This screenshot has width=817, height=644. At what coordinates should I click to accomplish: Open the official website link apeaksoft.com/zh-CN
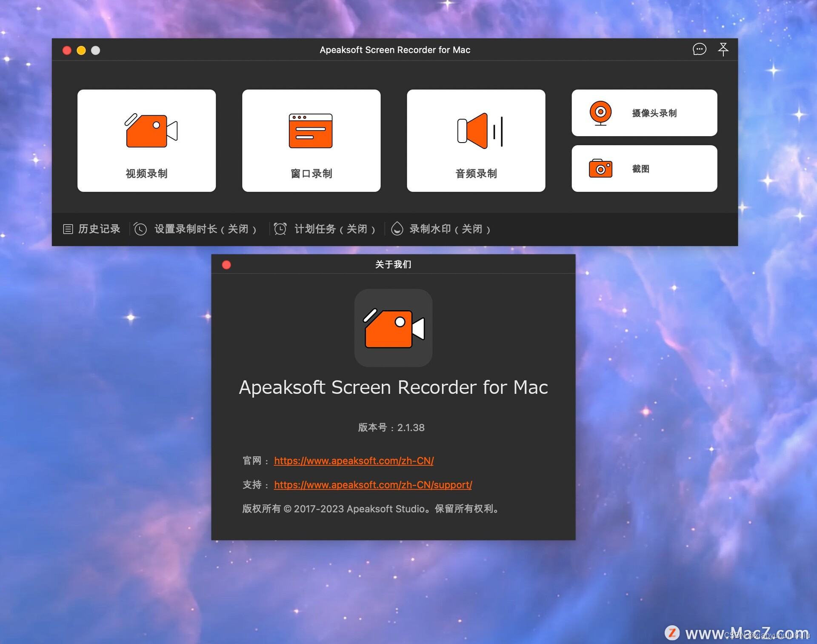354,461
